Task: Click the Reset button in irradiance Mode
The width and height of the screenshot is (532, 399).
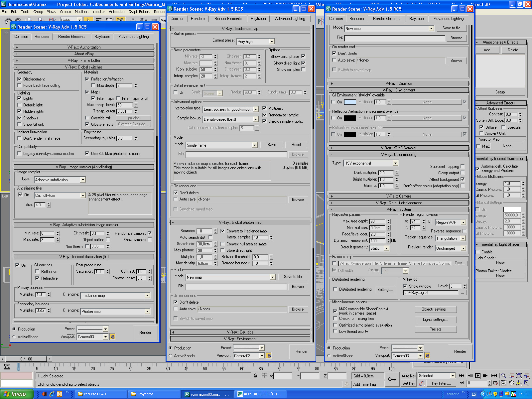Action: pyautogui.click(x=296, y=145)
